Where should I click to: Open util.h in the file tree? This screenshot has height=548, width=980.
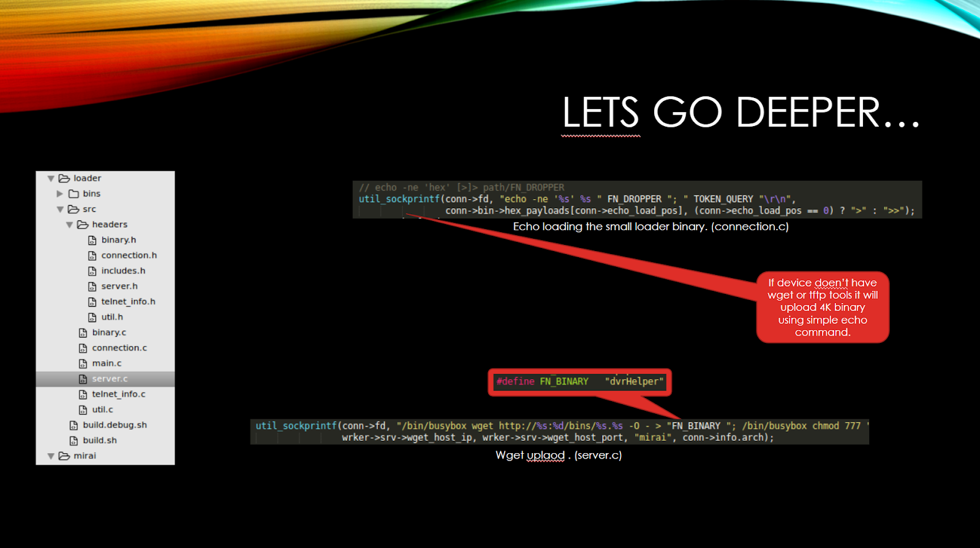click(112, 317)
